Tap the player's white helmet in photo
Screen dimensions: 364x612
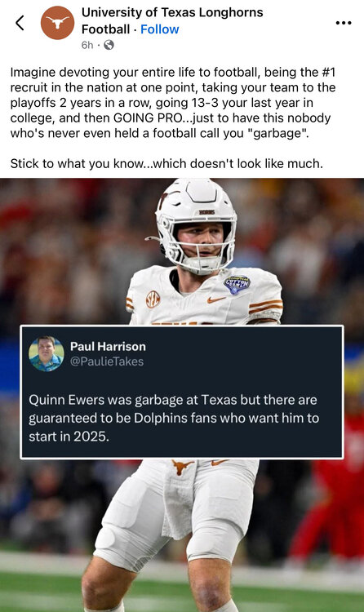(196, 225)
